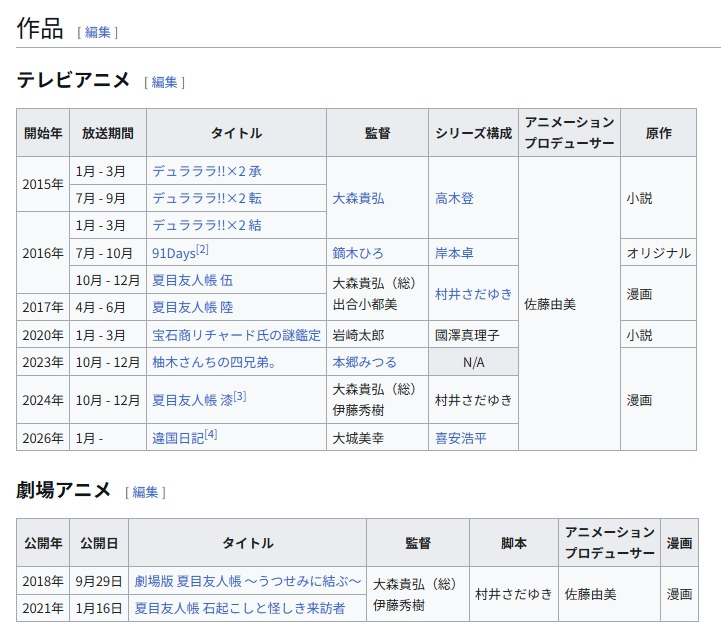721x630 pixels.
Task: Click director 鏑木ひろ link
Action: 358,253
